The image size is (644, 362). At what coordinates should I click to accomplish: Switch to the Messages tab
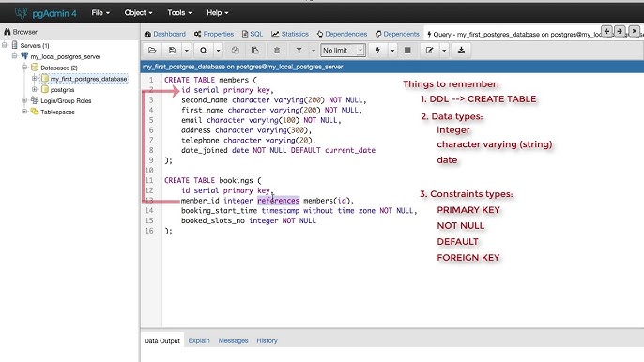click(x=233, y=340)
